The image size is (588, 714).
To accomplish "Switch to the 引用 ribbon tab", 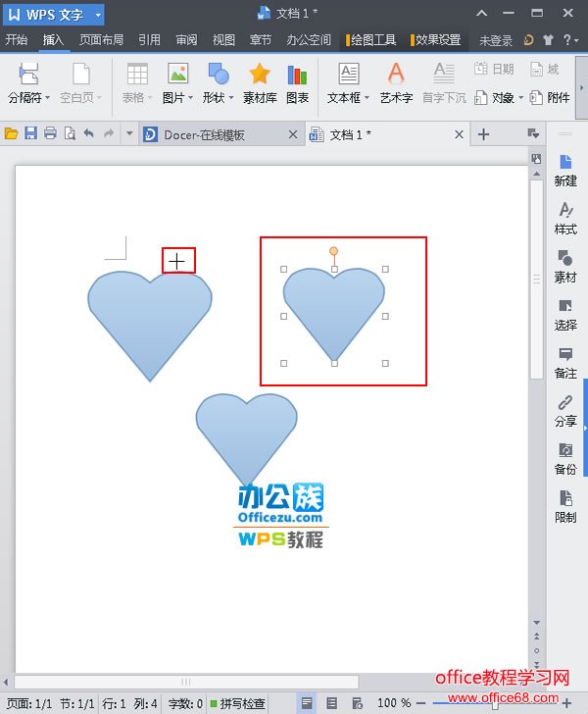I will point(149,40).
